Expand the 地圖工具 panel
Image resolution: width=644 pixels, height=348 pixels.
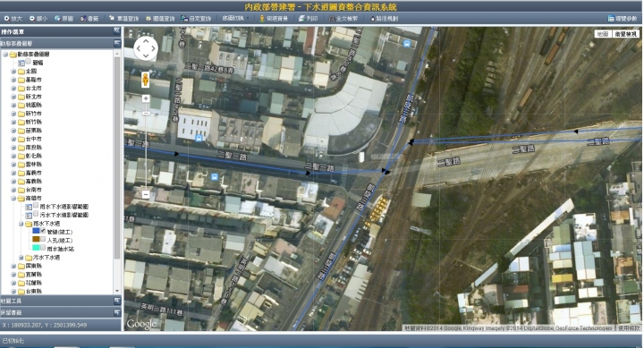pos(117,301)
